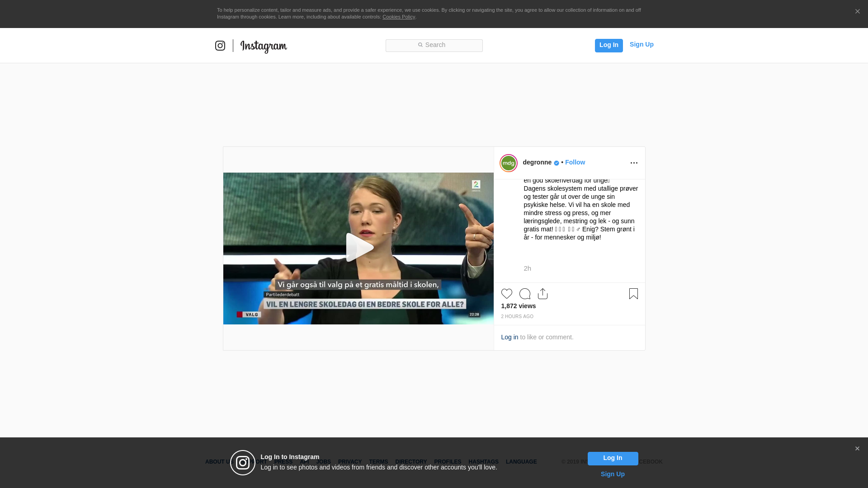Click the degronne profile avatar
This screenshot has width=868, height=488.
coord(509,163)
